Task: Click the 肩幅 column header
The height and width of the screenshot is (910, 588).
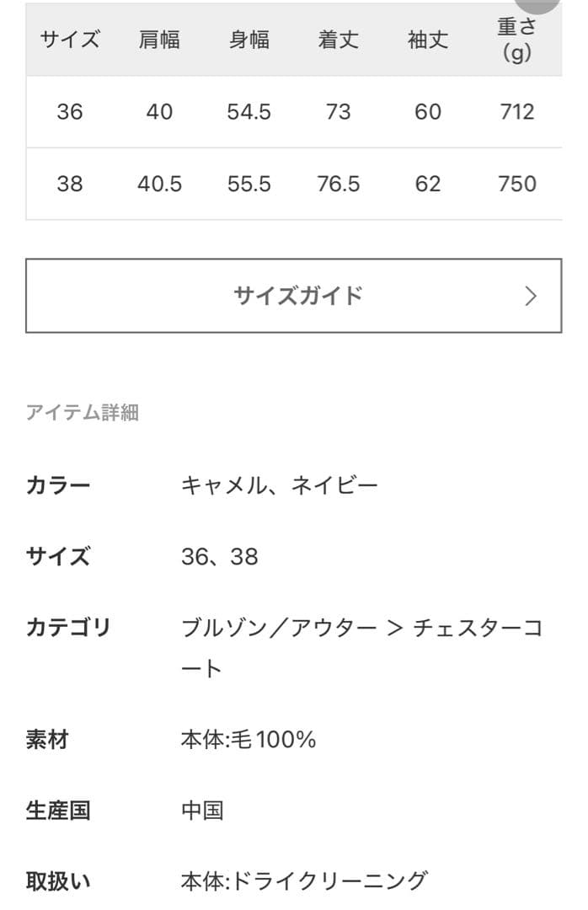Action: tap(160, 38)
